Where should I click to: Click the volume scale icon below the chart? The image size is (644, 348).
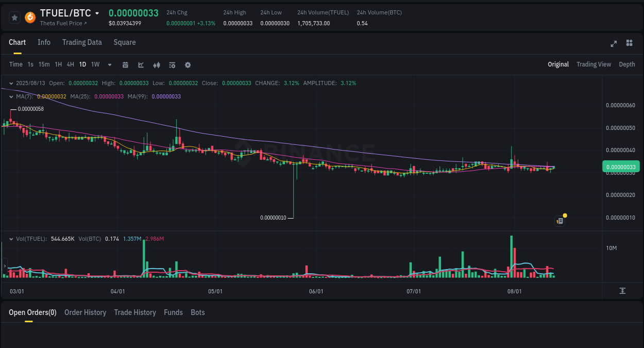622,291
